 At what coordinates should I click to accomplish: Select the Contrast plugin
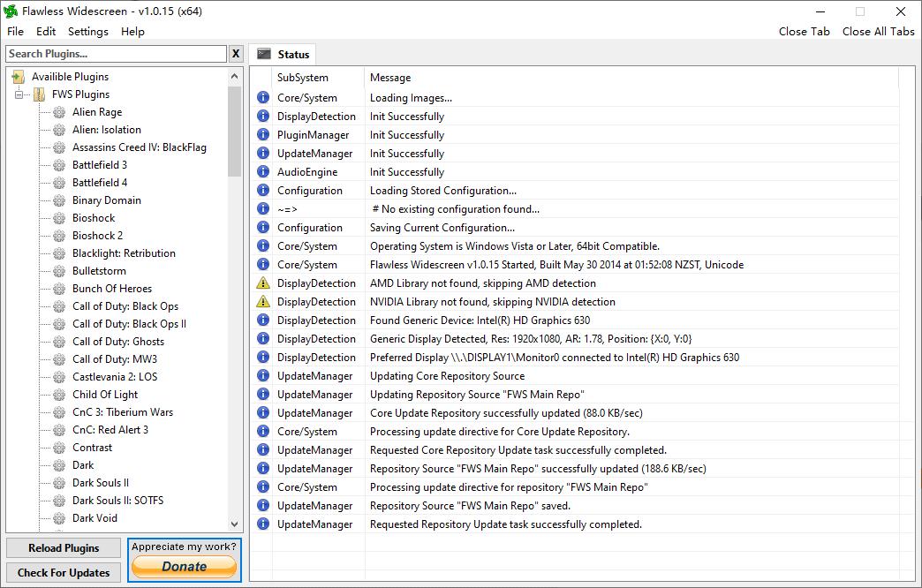click(92, 448)
